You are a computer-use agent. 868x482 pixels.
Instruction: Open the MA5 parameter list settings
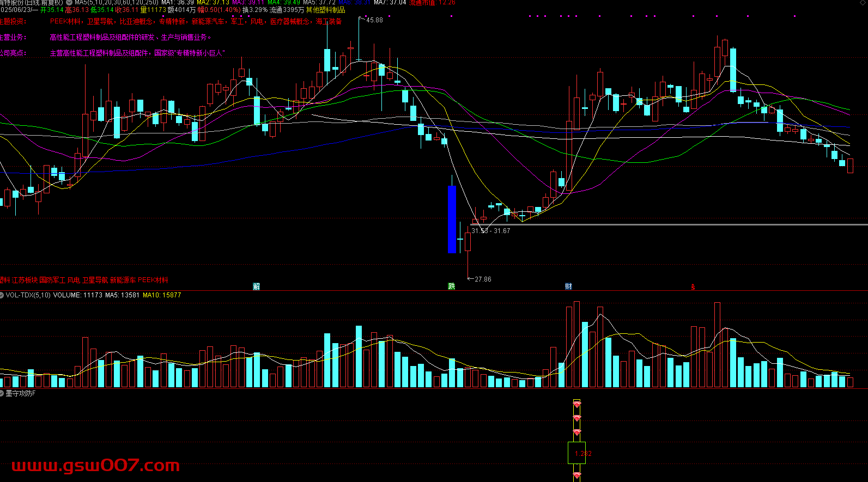pos(116,2)
